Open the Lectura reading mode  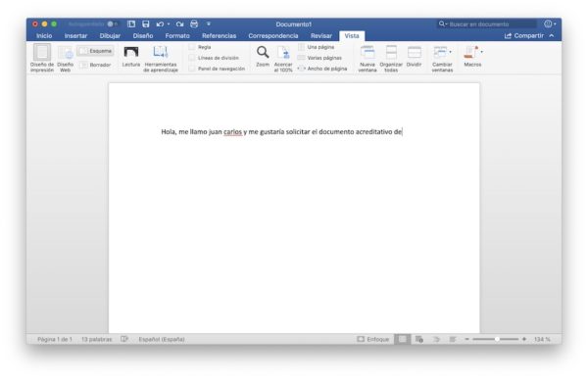tap(131, 56)
